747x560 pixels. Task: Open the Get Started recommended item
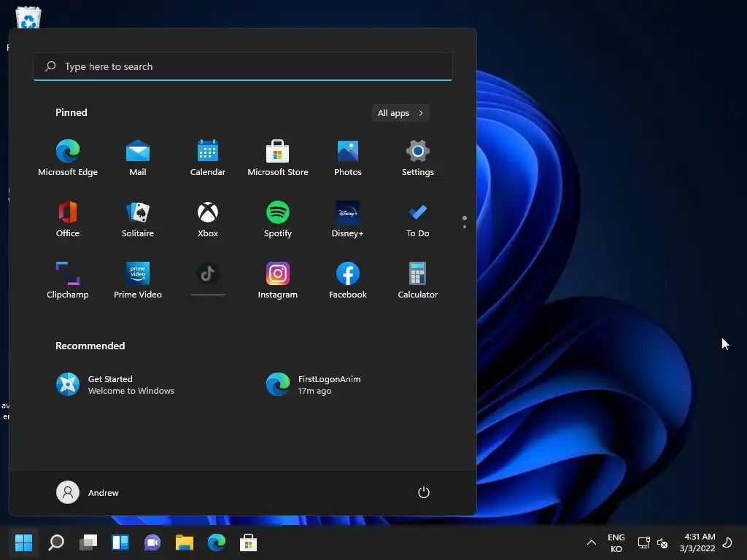pos(115,385)
